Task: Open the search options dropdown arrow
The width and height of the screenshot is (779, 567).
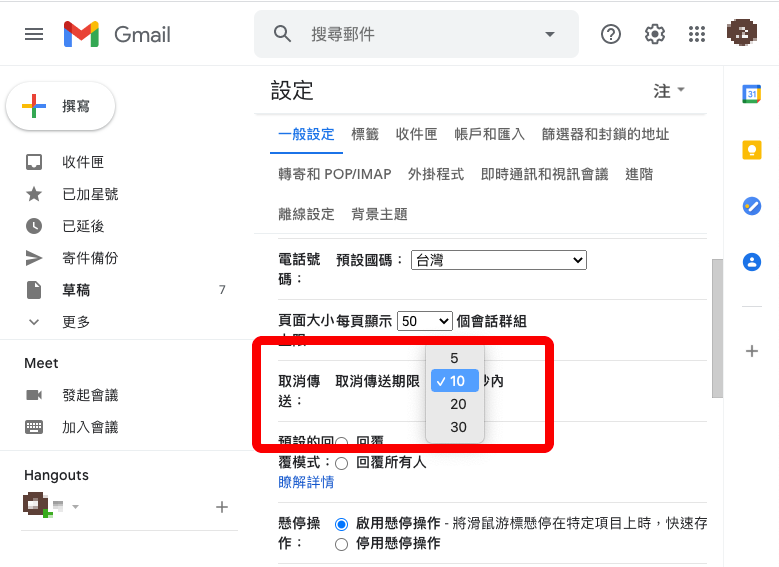Action: pos(549,34)
